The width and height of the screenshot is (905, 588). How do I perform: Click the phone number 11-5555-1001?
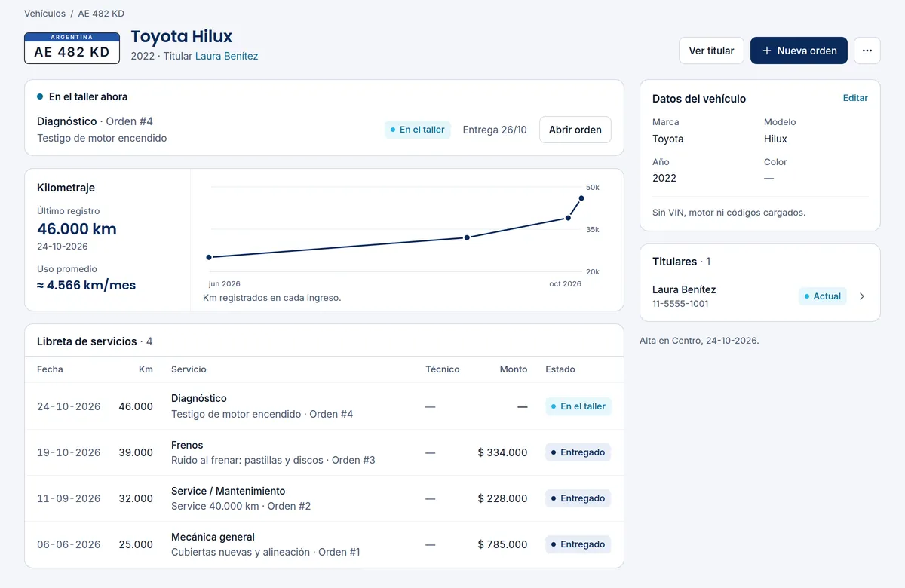coord(680,304)
